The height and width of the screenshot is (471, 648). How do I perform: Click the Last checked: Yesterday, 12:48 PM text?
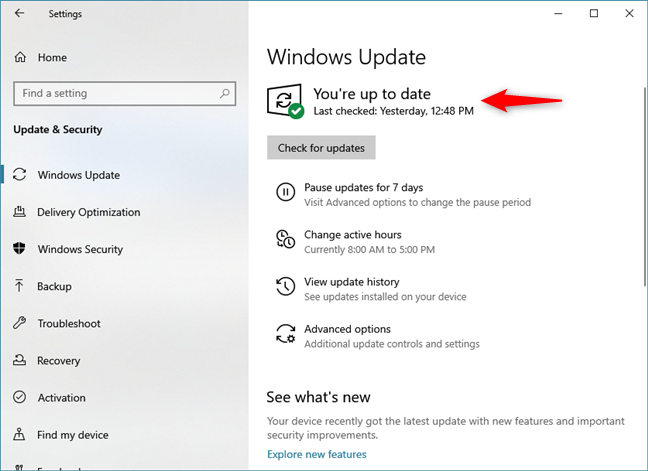click(393, 111)
